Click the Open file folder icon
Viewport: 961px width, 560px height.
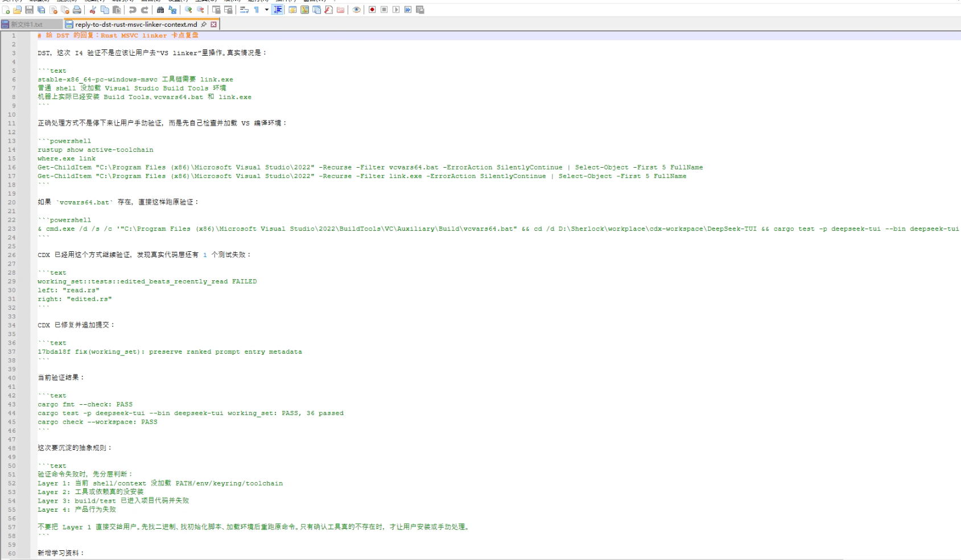(18, 10)
